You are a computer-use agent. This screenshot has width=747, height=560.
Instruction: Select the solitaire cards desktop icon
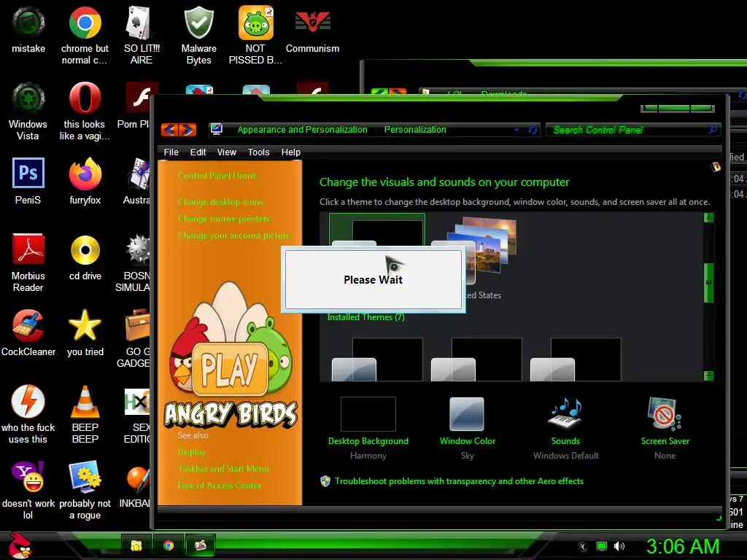(x=142, y=35)
